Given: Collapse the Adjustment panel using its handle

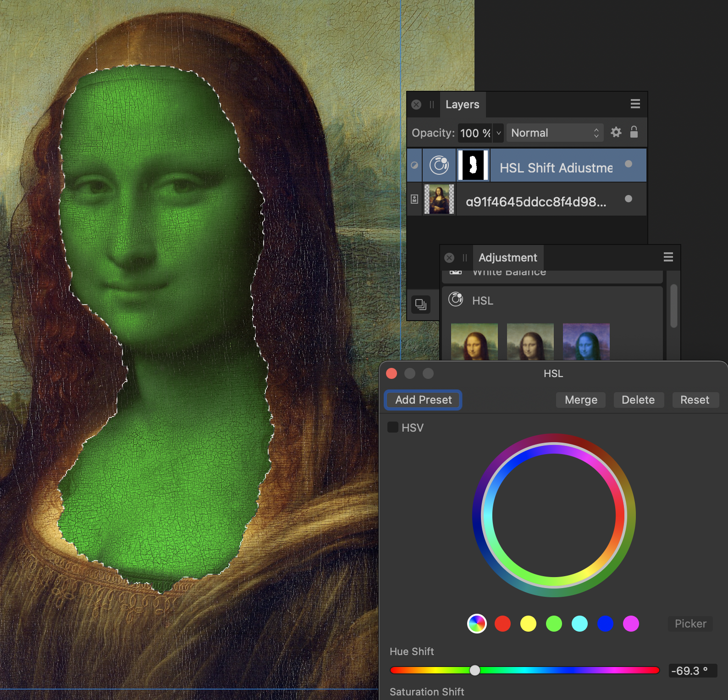Looking at the screenshot, I should click(464, 258).
